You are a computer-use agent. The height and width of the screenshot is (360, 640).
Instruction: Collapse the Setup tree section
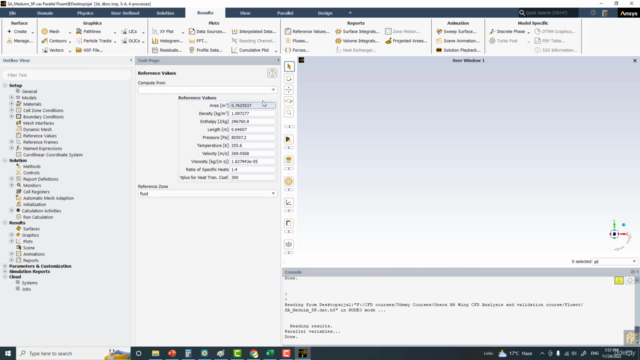5,85
